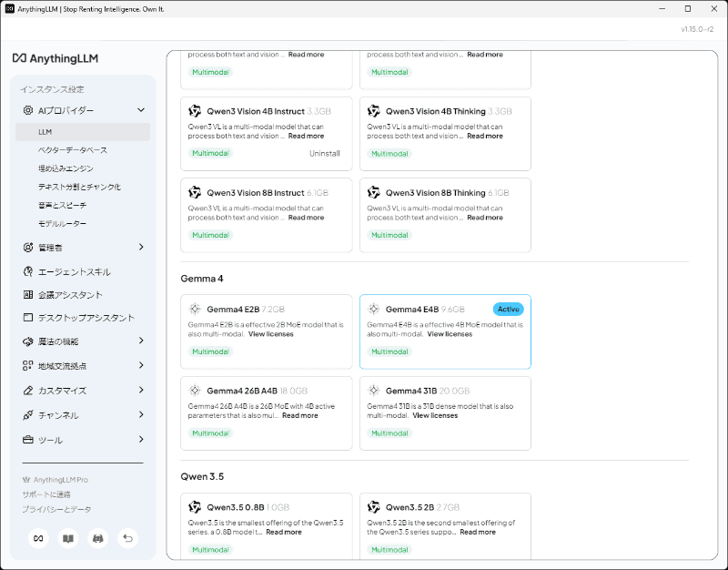The width and height of the screenshot is (728, 570).
Task: Expand the チャンネル section chevron
Action: (x=141, y=415)
